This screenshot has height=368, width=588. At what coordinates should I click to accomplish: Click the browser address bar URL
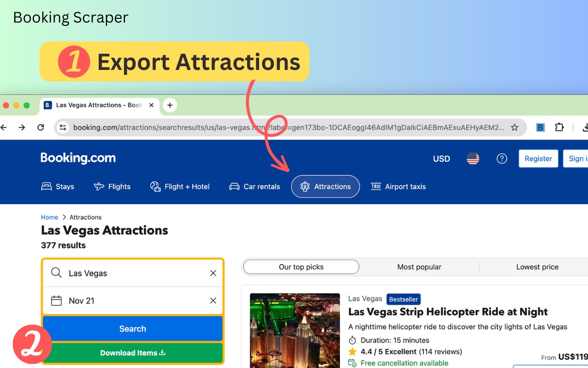(x=288, y=127)
